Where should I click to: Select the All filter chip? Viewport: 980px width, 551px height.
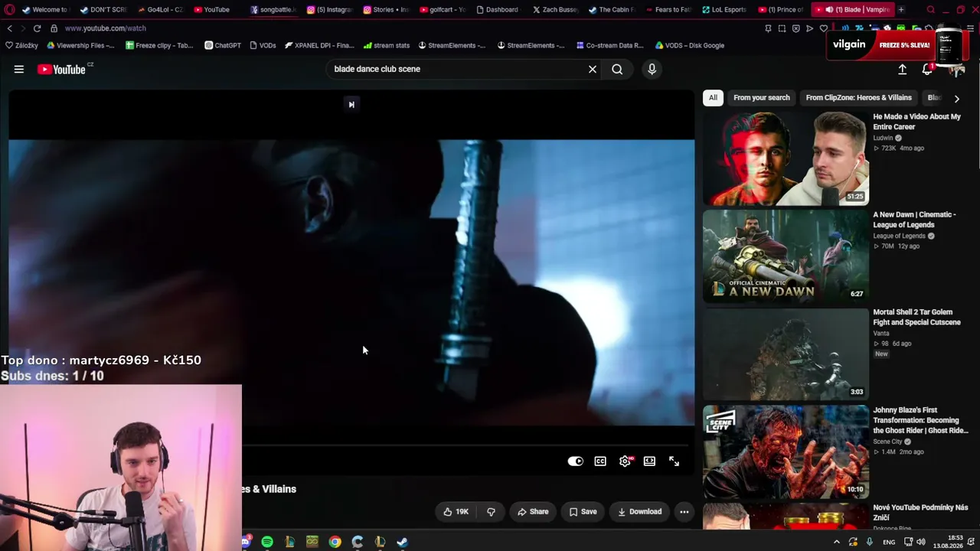pyautogui.click(x=713, y=98)
